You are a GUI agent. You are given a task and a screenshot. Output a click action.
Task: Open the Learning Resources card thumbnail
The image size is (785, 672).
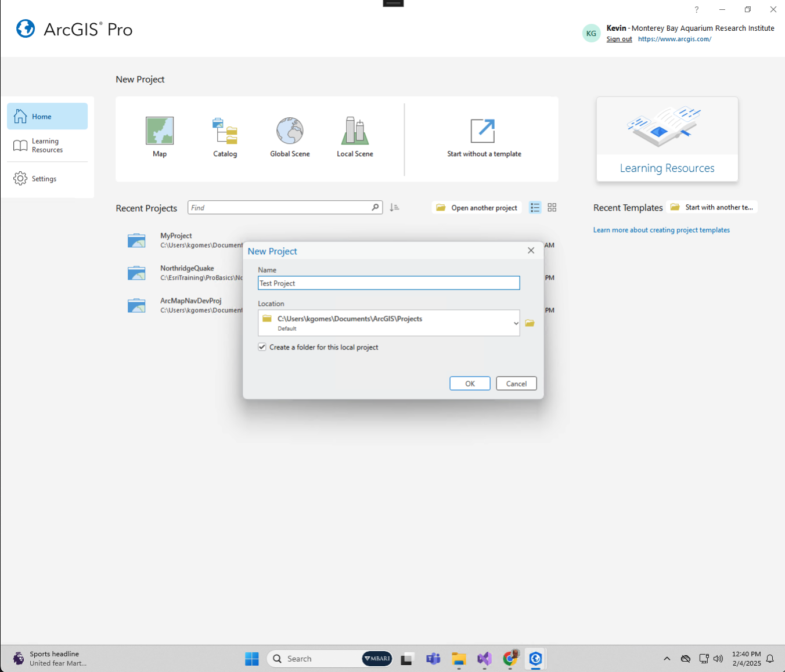(667, 127)
